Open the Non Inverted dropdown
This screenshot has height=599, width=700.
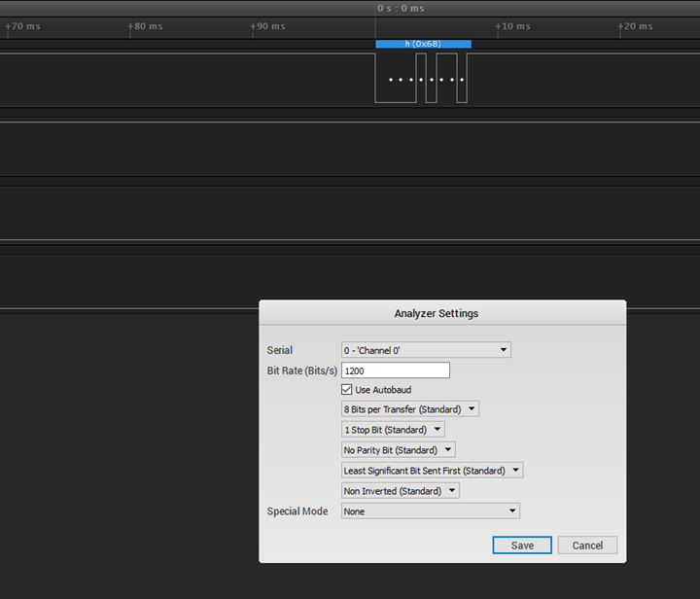click(x=400, y=491)
